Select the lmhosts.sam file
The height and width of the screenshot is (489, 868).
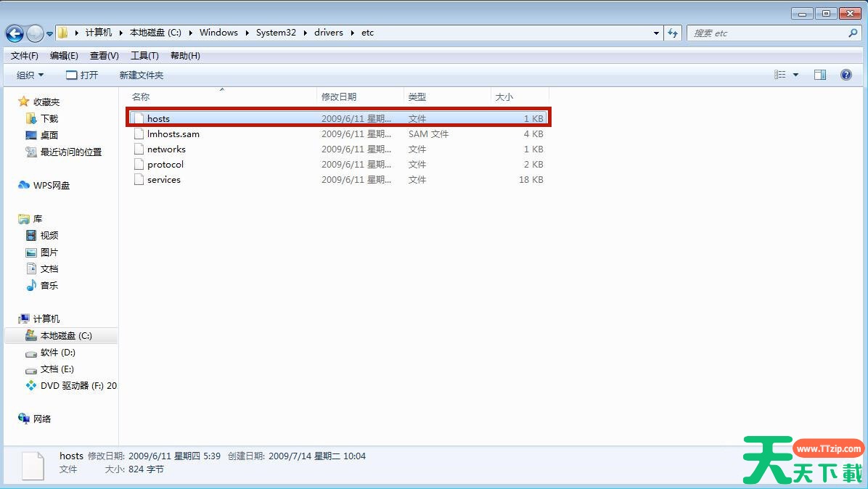[x=173, y=134]
